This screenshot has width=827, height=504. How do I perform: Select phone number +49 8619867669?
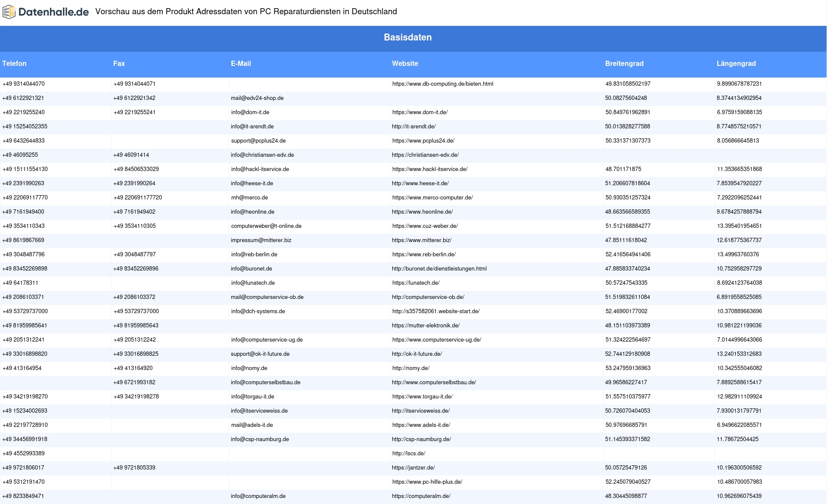click(23, 240)
